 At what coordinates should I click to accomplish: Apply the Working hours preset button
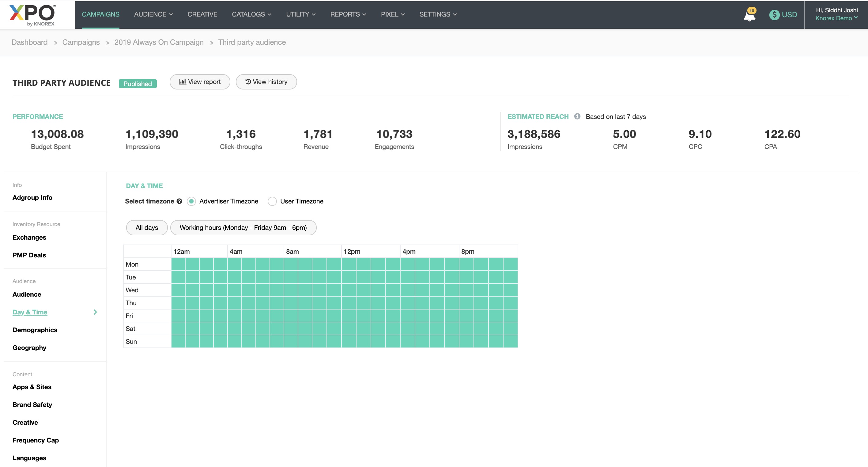(x=243, y=228)
